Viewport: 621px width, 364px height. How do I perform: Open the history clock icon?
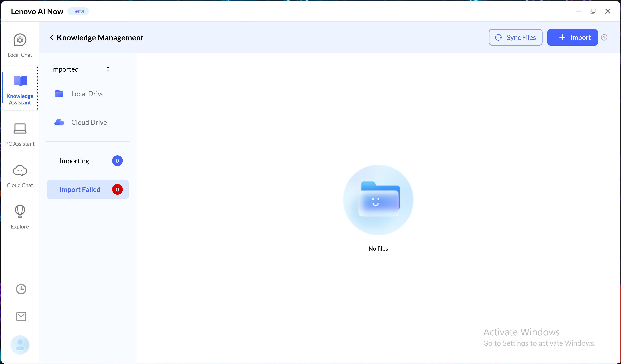pos(21,289)
